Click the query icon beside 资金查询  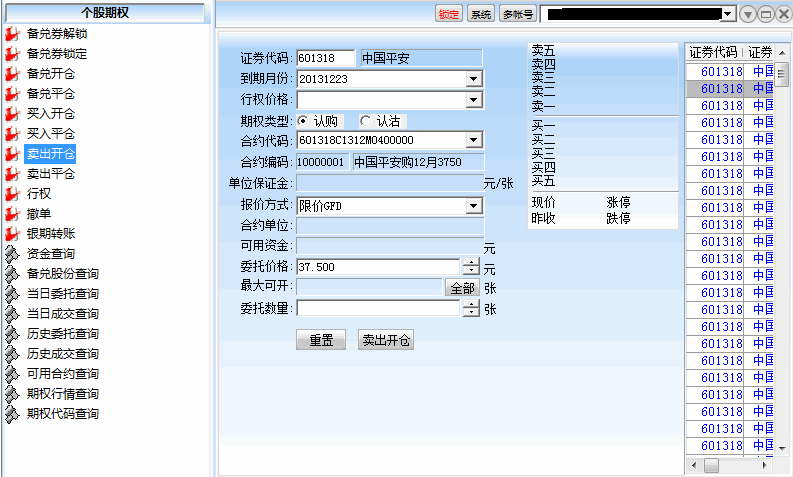click(12, 254)
